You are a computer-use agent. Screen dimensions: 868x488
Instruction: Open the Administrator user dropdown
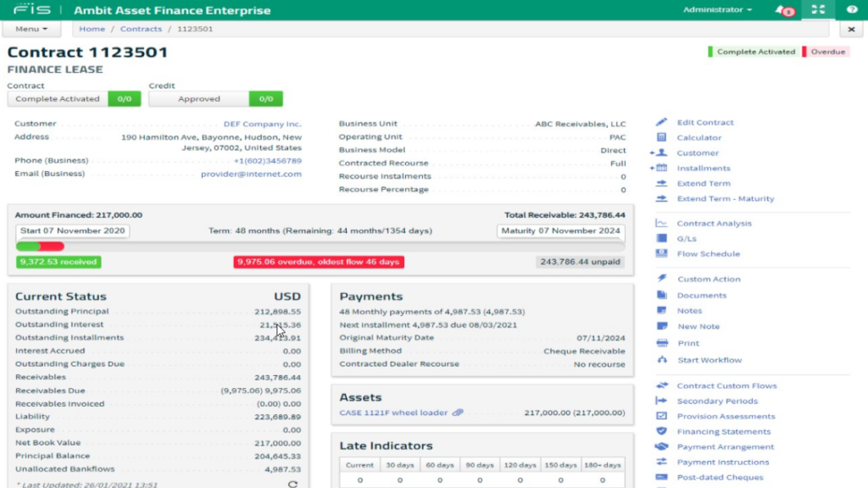pos(717,9)
